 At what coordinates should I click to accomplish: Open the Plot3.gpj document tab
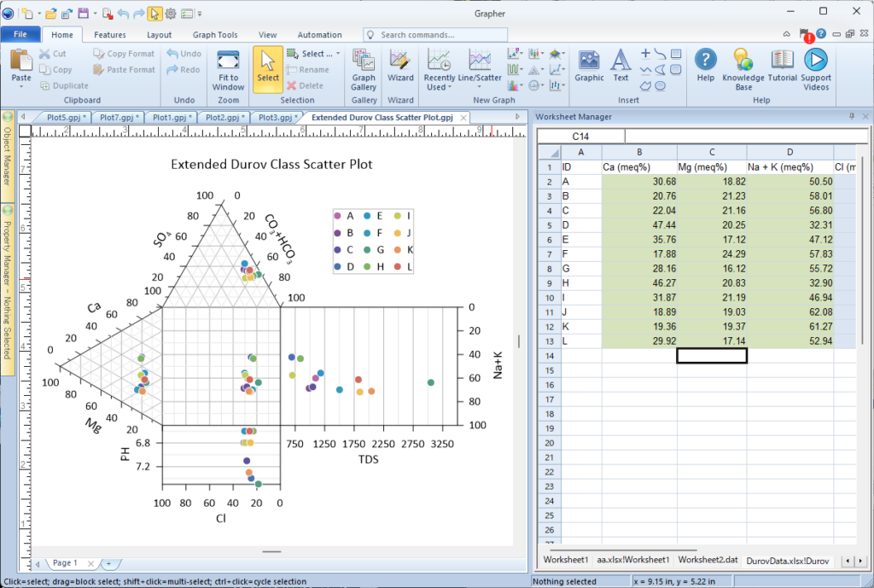coord(277,117)
